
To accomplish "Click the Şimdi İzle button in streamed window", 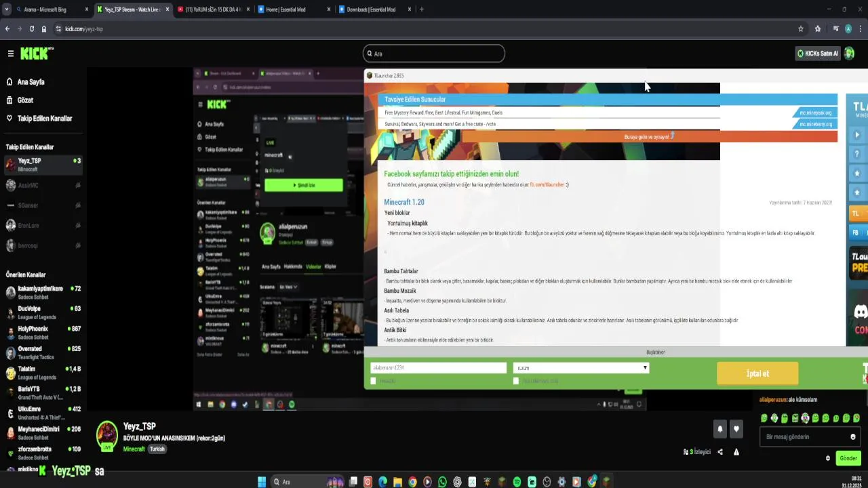I will pyautogui.click(x=304, y=185).
